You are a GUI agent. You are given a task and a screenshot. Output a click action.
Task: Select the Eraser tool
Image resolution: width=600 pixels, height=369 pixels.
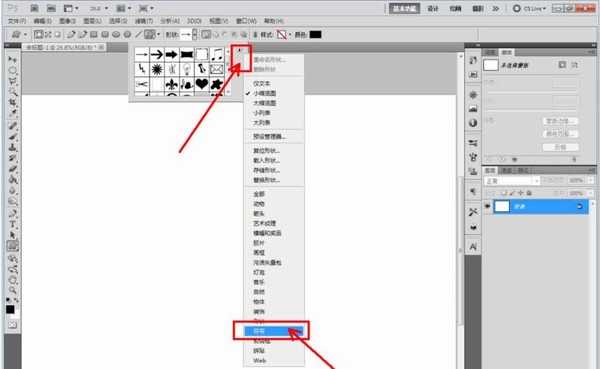click(x=12, y=169)
